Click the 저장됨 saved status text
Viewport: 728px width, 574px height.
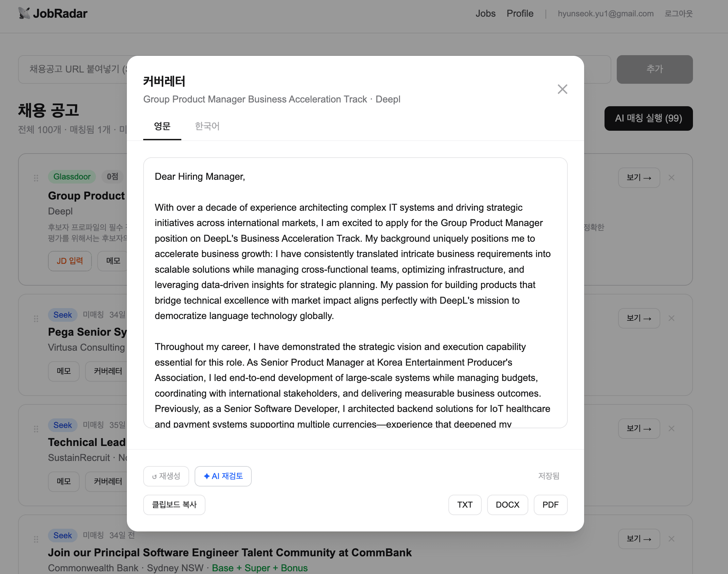[549, 476]
